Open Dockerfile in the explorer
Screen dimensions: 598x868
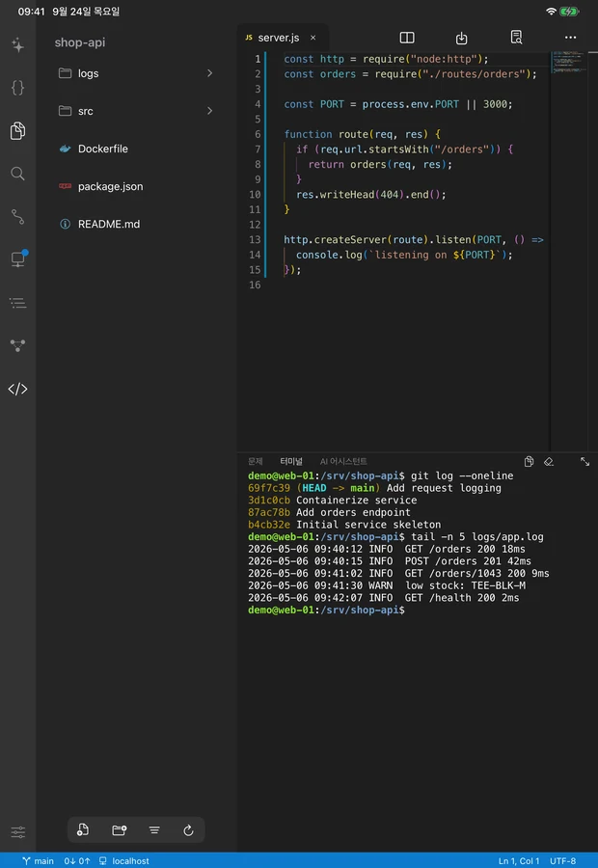[136, 149]
